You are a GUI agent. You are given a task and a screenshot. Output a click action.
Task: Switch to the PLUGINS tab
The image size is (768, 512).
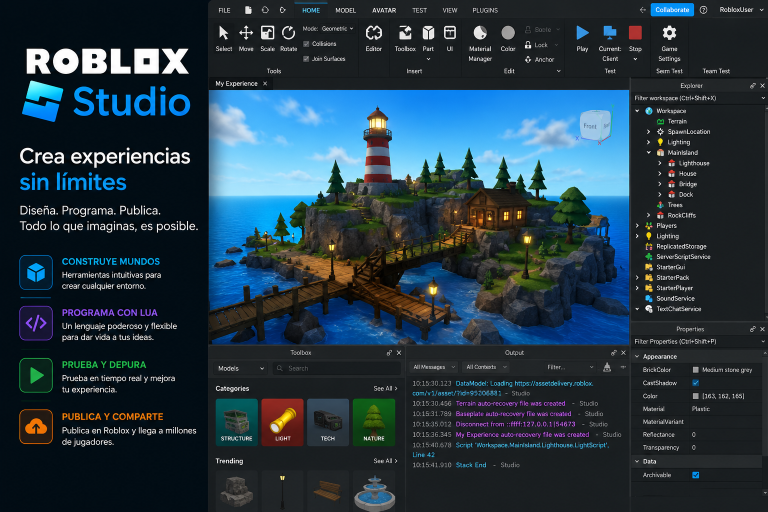click(x=485, y=10)
